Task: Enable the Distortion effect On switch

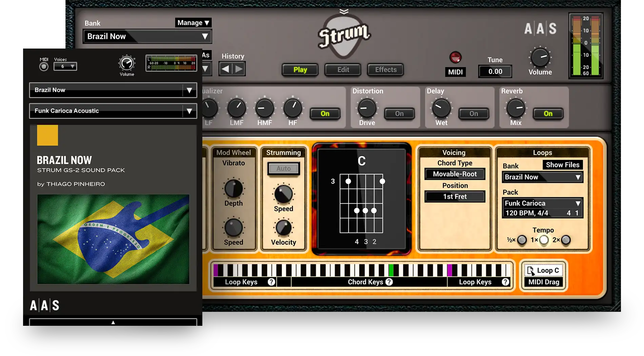Action: pyautogui.click(x=399, y=114)
